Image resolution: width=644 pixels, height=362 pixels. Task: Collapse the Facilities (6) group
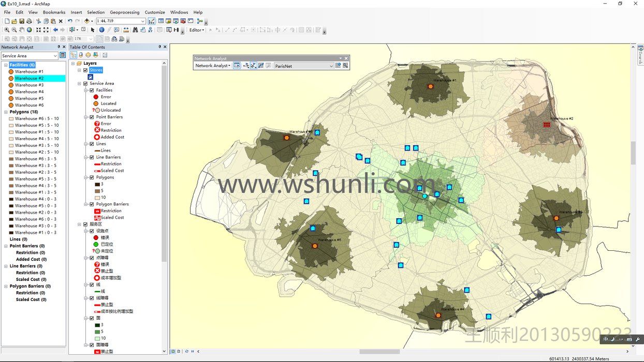[x=6, y=65]
